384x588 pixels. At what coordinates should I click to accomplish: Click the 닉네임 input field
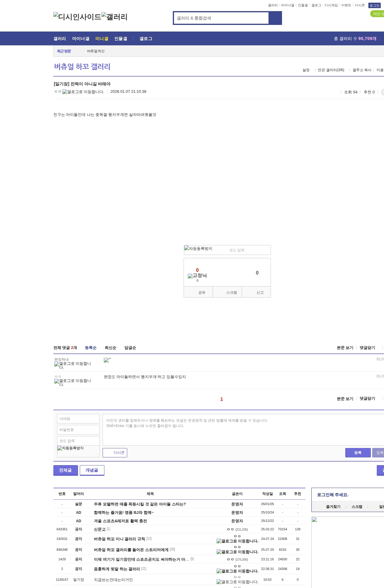(78, 419)
